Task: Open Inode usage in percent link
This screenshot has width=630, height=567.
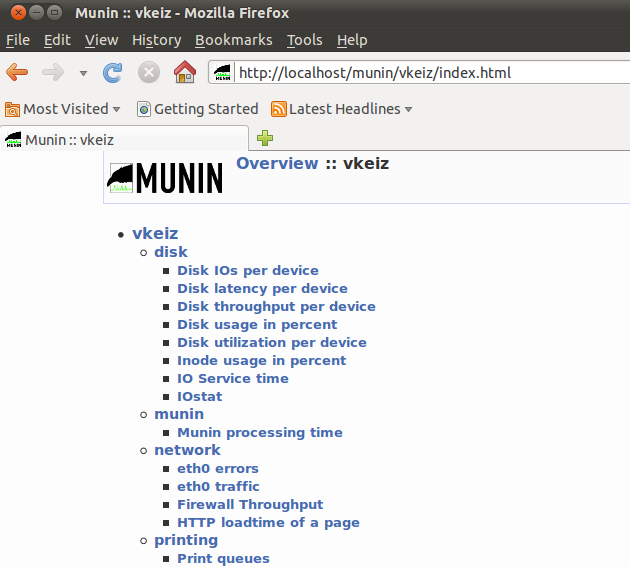Action: pos(262,360)
